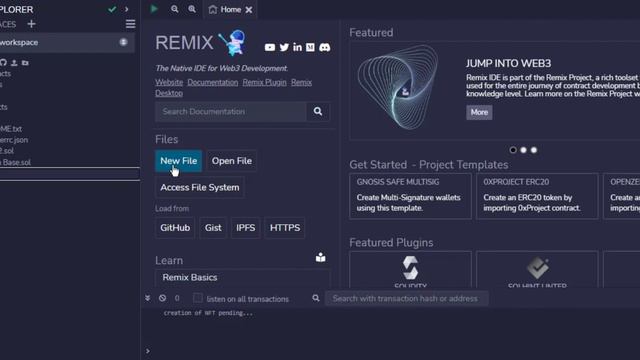Switch to the Home tab
This screenshot has width=640, height=360.
[x=230, y=9]
